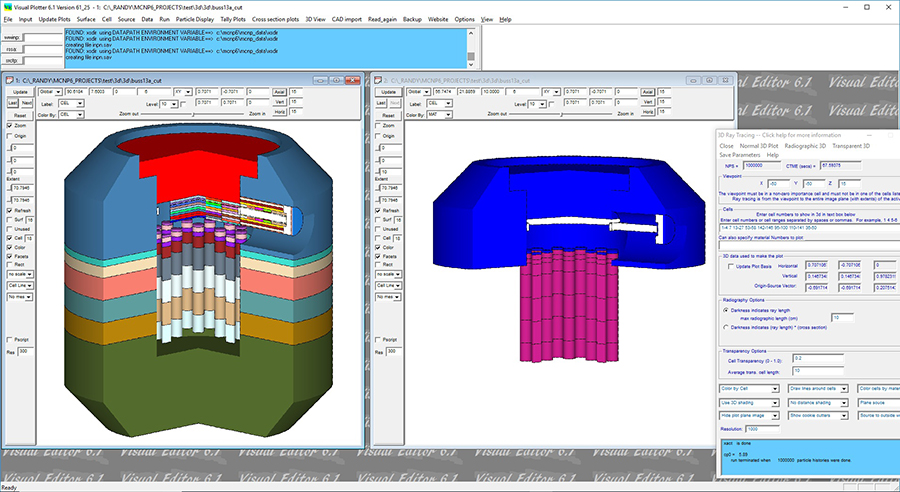Select ray length times cross section radio
This screenshot has height=492, width=900.
pyautogui.click(x=726, y=327)
